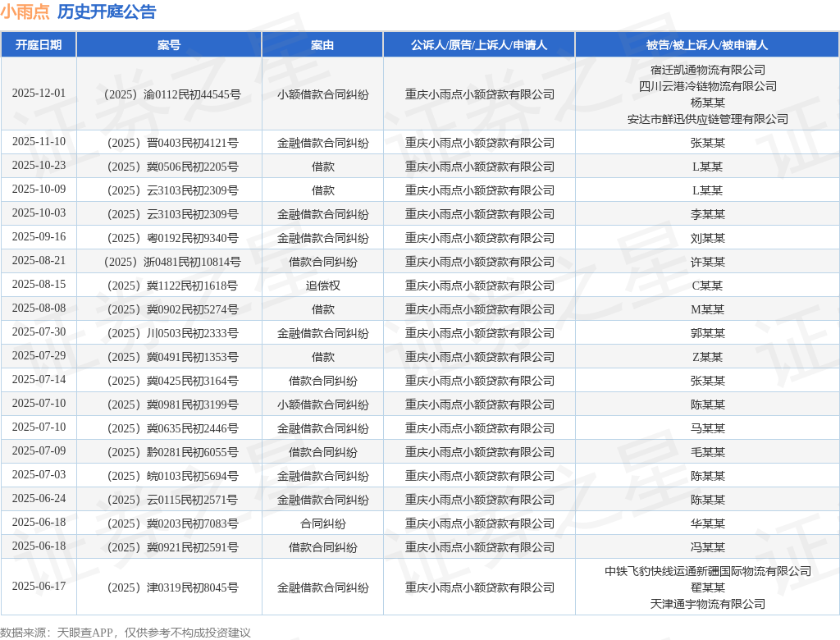The height and width of the screenshot is (640, 840).
Task: Select date cell 2025-07-29
Action: 39,355
